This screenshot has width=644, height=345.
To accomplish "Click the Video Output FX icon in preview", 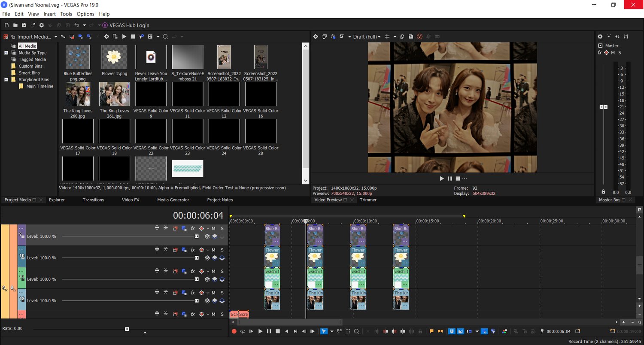I will [333, 37].
